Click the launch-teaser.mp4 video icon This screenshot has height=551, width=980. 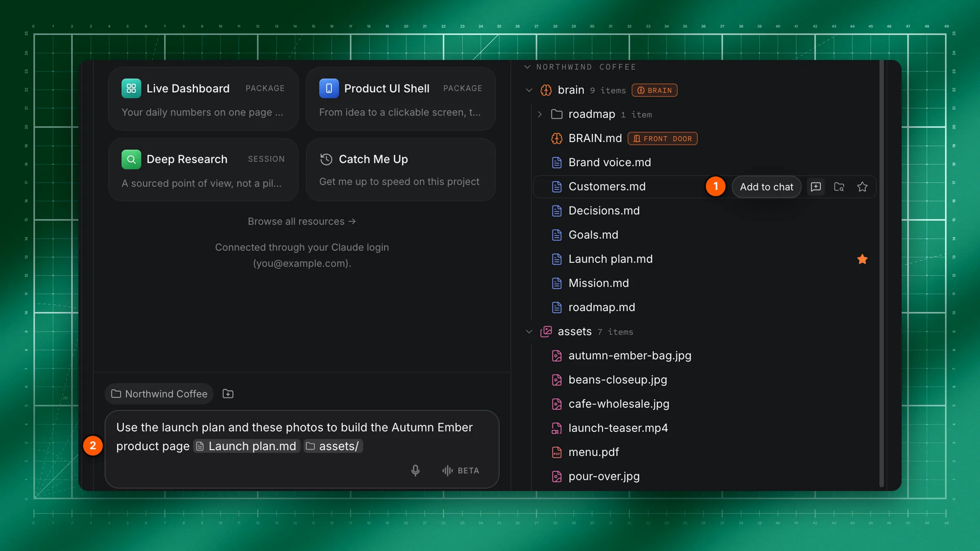(x=557, y=428)
